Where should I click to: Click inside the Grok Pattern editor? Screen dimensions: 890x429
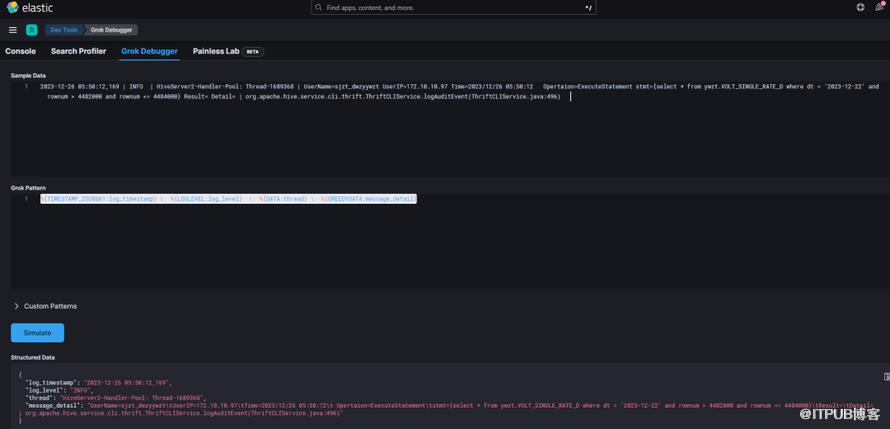point(450,240)
